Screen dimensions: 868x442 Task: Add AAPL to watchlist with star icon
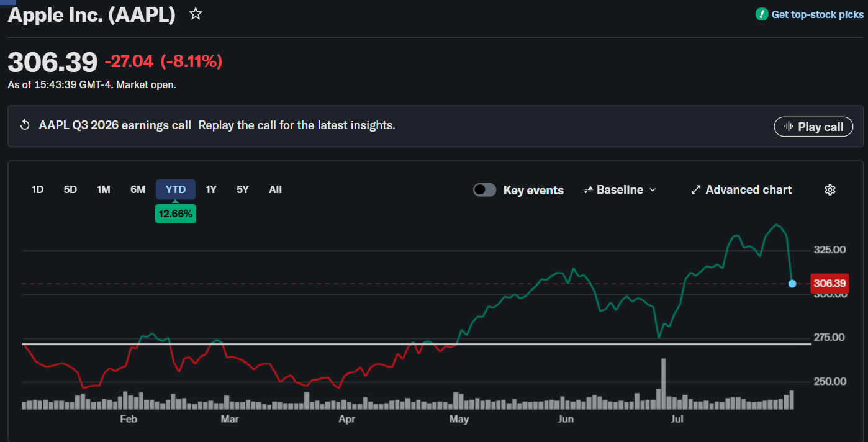click(x=196, y=14)
